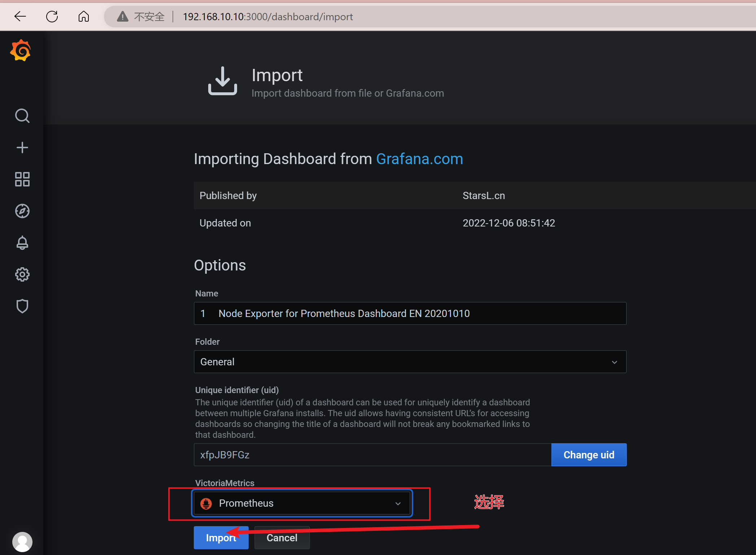
Task: Expand the Folder dropdown chevron
Action: click(x=614, y=362)
